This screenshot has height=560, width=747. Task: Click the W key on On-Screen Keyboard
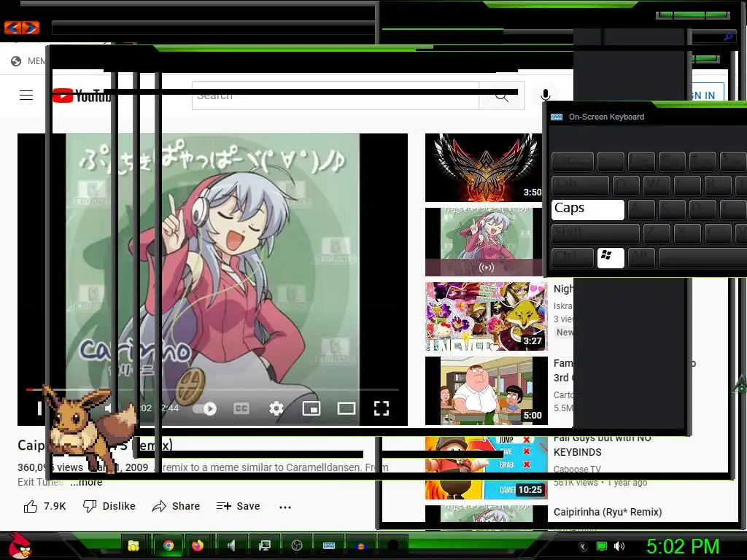tap(656, 186)
